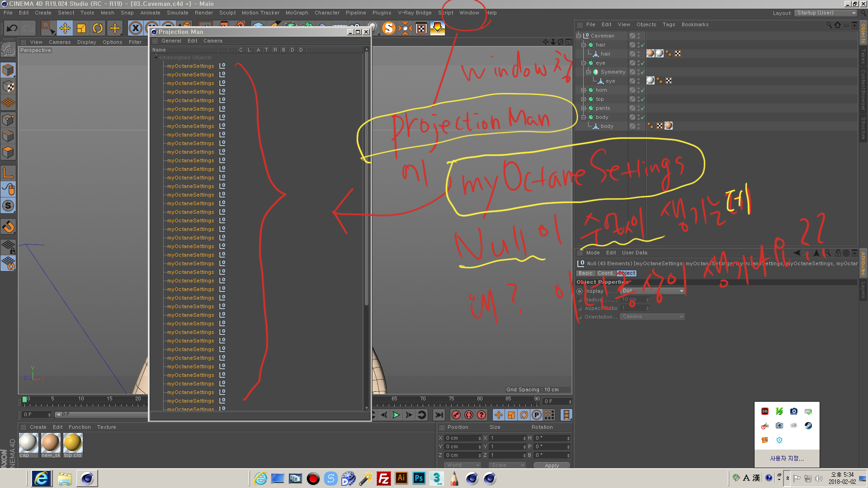Image resolution: width=868 pixels, height=488 pixels.
Task: Select the new_sk material swatch
Action: 51,445
